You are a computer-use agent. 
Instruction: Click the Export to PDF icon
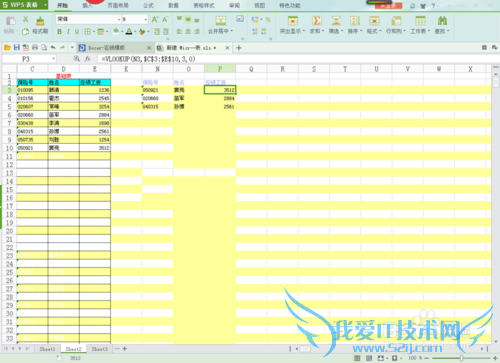coord(25,48)
